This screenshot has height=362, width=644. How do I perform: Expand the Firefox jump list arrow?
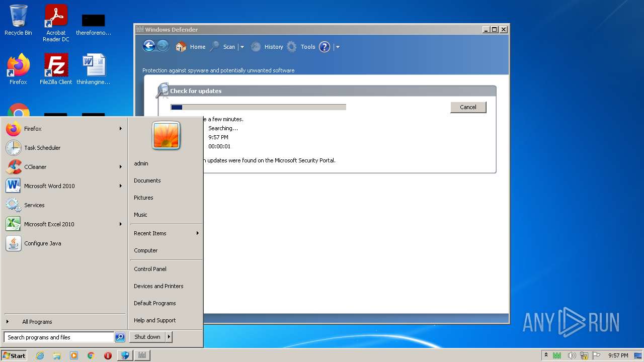(x=121, y=129)
